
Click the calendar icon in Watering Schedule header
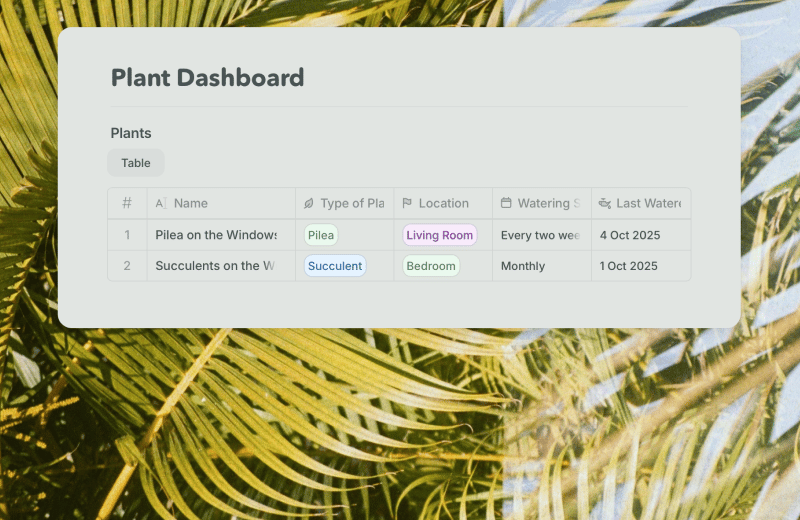[506, 203]
